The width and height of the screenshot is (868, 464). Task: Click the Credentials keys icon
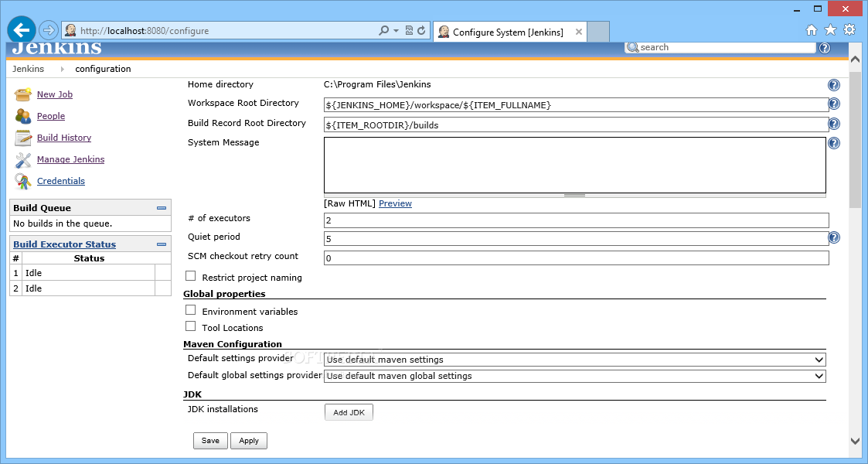pyautogui.click(x=22, y=181)
